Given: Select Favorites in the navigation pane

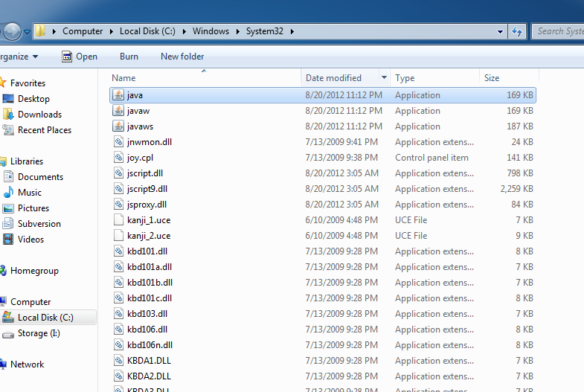Looking at the screenshot, I should [x=28, y=83].
